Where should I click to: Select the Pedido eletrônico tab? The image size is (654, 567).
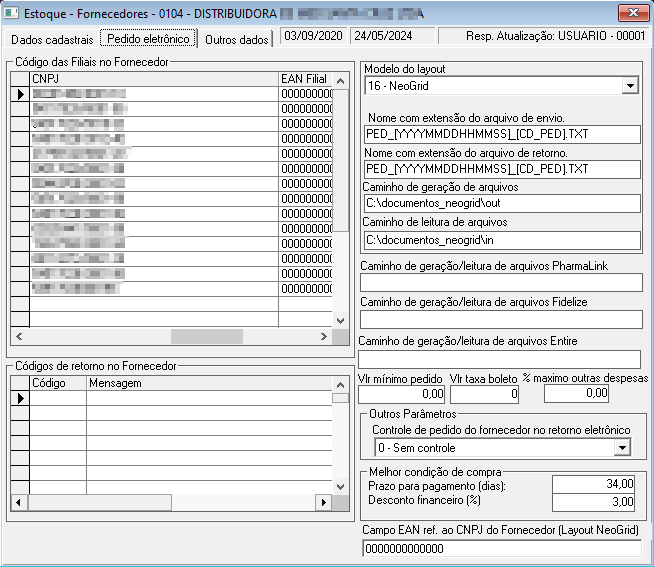click(148, 38)
